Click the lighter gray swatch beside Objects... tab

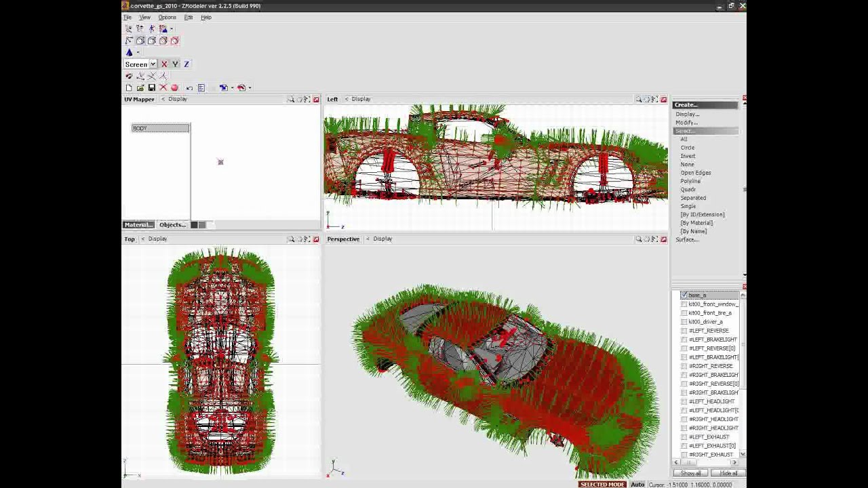(x=201, y=225)
